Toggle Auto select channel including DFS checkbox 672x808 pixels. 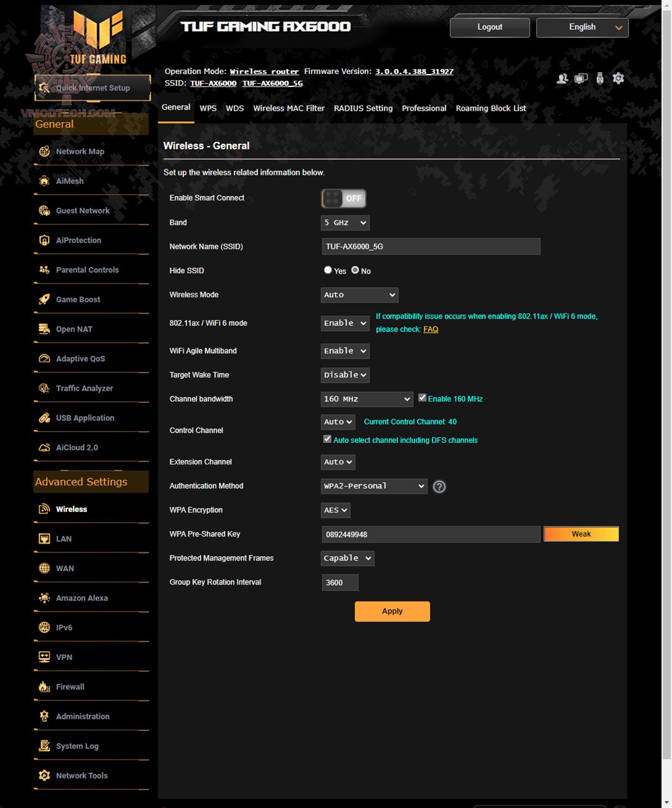pyautogui.click(x=327, y=439)
